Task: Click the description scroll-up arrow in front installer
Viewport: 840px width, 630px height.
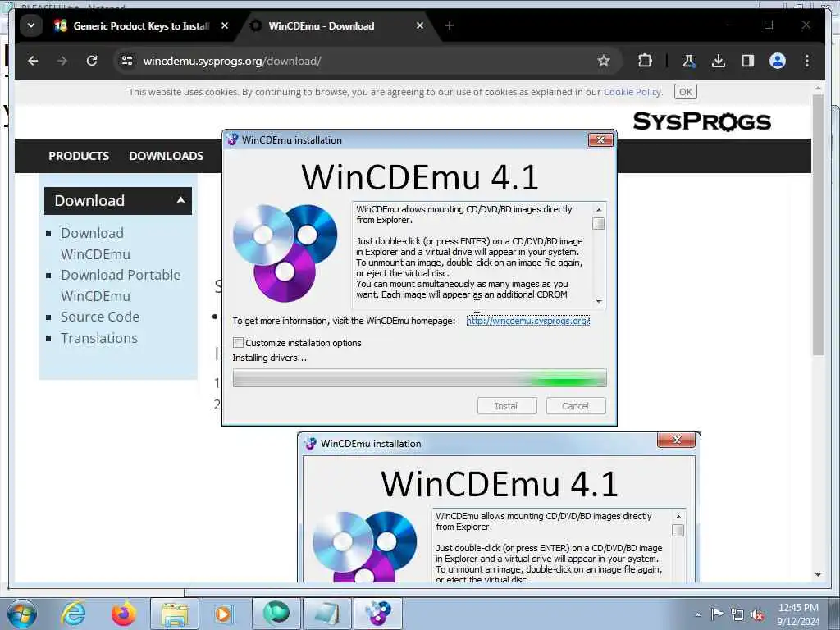Action: pyautogui.click(x=599, y=209)
